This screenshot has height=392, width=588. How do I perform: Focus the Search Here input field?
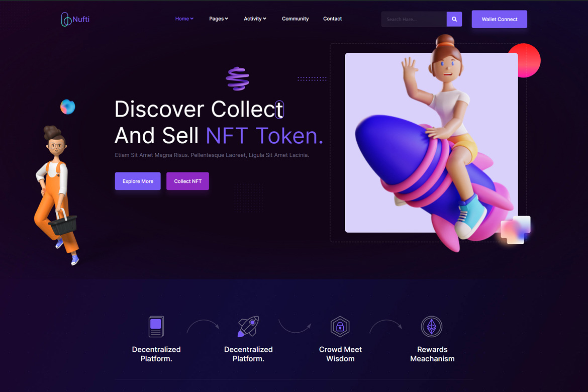414,19
